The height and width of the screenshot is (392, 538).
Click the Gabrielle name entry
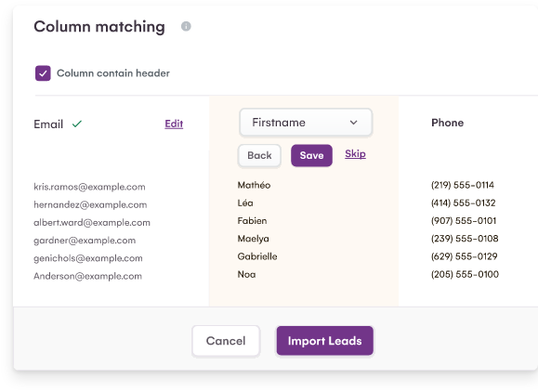point(257,256)
